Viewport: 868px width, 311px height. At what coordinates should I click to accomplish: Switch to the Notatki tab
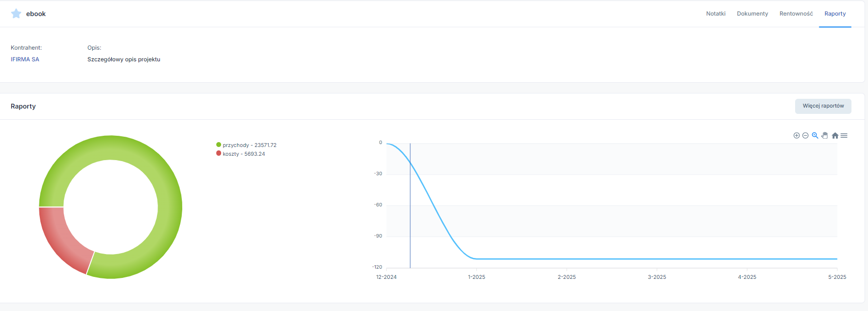pyautogui.click(x=716, y=14)
